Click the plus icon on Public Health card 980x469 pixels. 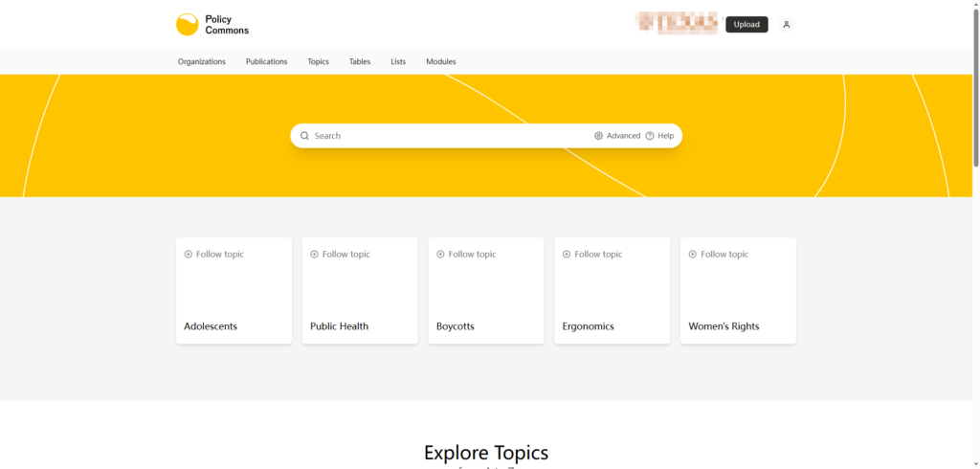(x=314, y=255)
